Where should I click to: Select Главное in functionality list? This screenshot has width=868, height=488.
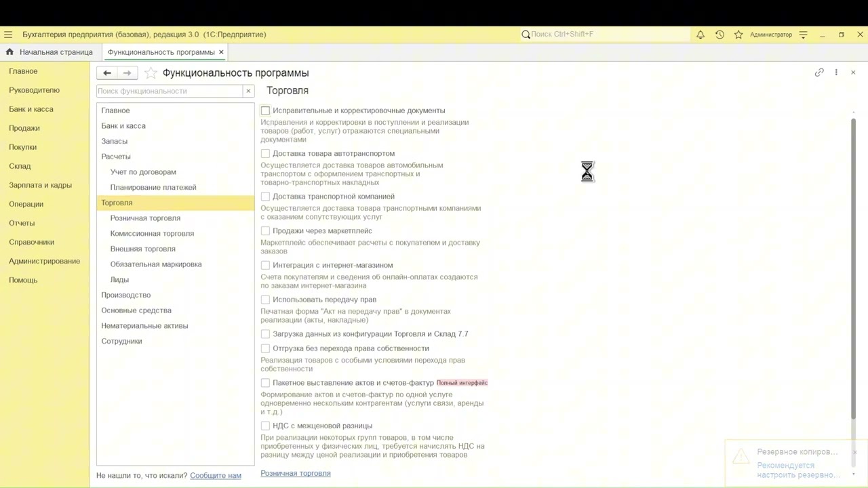[x=176, y=110]
